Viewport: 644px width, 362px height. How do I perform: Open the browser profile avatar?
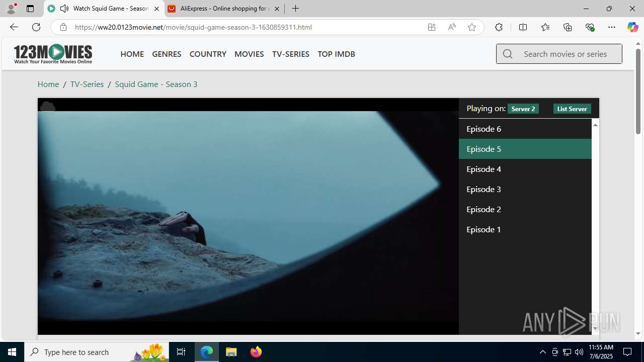click(x=11, y=9)
